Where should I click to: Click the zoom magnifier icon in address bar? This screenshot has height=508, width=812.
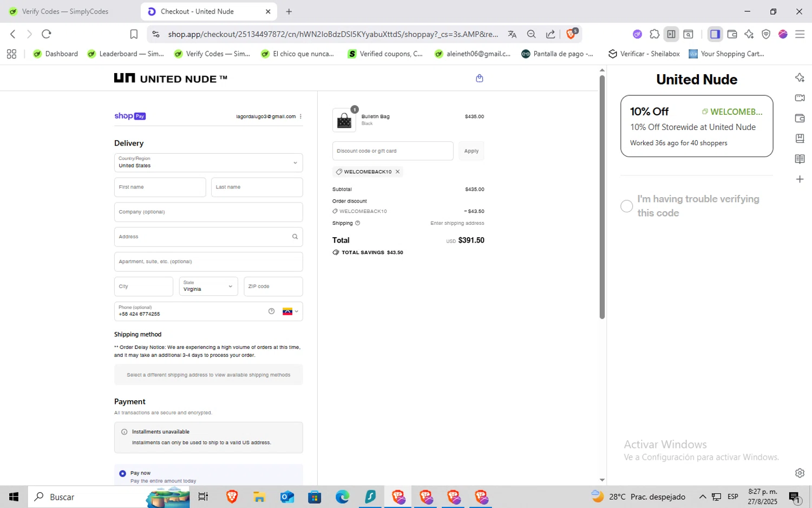531,34
